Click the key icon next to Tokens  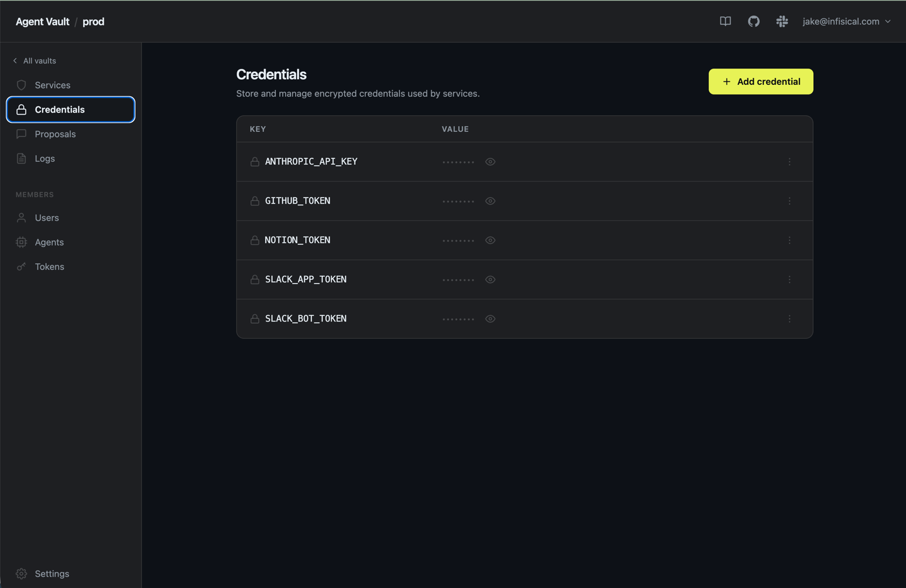(22, 267)
